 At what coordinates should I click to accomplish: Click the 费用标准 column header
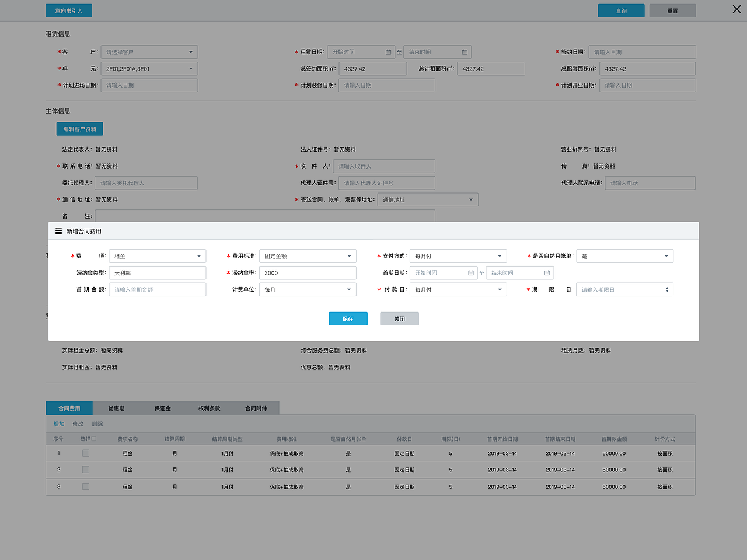click(287, 439)
